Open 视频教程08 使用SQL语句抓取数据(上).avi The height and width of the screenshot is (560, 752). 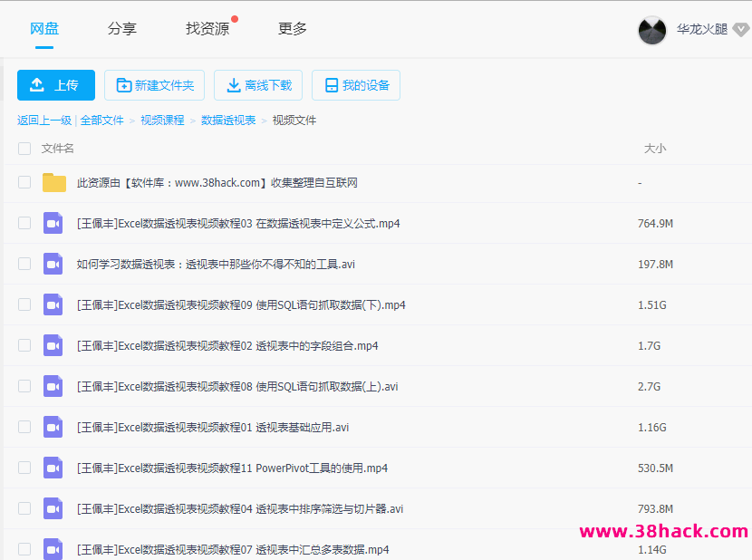pyautogui.click(x=237, y=387)
